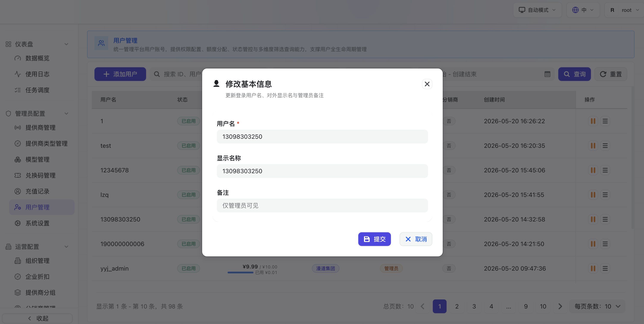Collapse sidebar with 收起 button
This screenshot has height=324, width=644.
[37, 318]
